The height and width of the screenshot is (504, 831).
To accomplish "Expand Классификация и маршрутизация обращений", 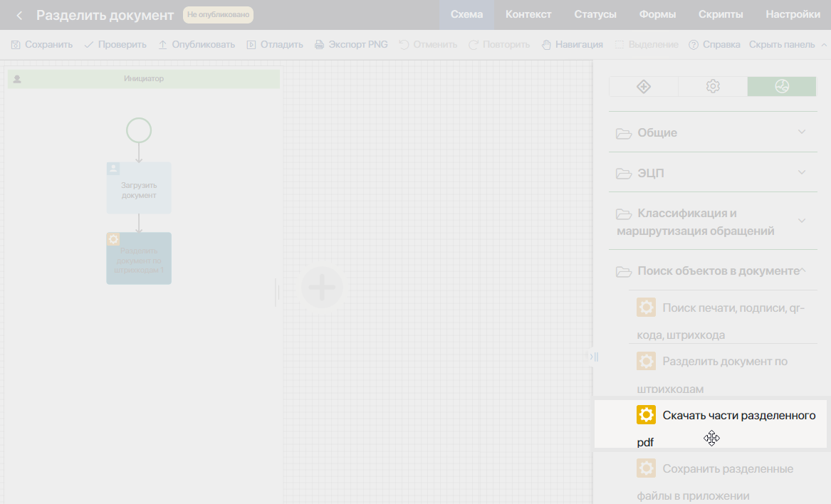I will [x=713, y=221].
